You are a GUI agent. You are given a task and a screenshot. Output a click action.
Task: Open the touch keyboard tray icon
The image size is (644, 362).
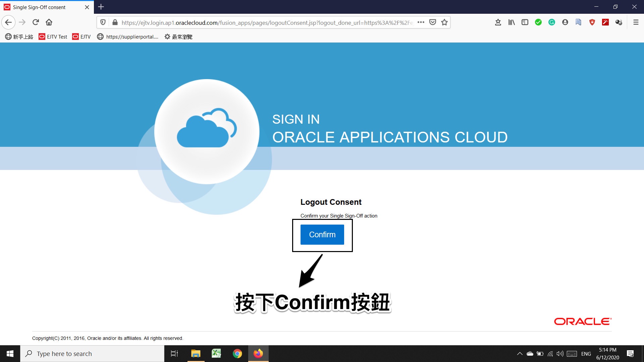click(572, 354)
